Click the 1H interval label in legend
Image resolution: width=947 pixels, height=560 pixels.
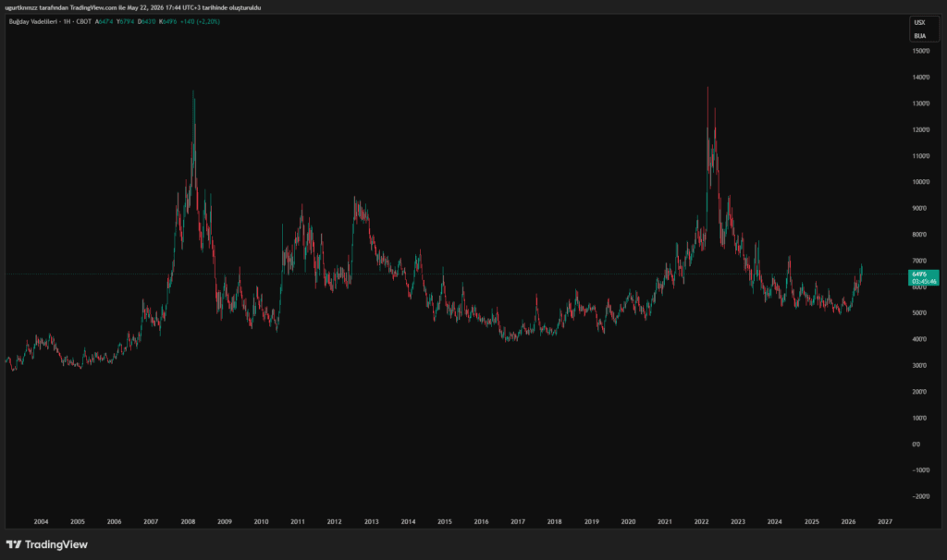pyautogui.click(x=67, y=22)
